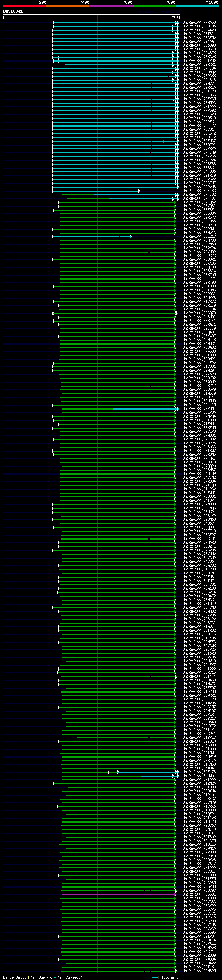Select the orange ~40% identity legend segment
The width and height of the screenshot is (222, 980).
(68, 6)
